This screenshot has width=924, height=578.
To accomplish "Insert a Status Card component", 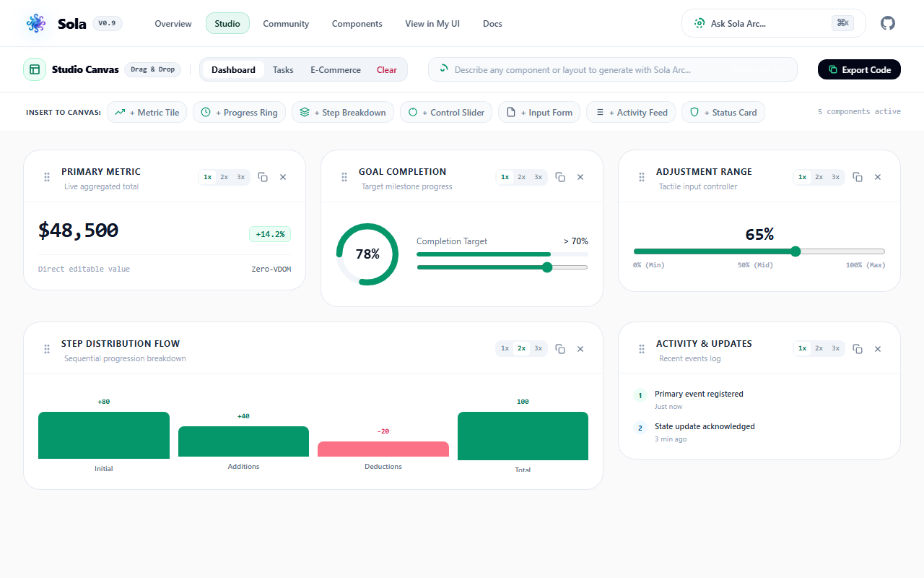I will pyautogui.click(x=723, y=112).
